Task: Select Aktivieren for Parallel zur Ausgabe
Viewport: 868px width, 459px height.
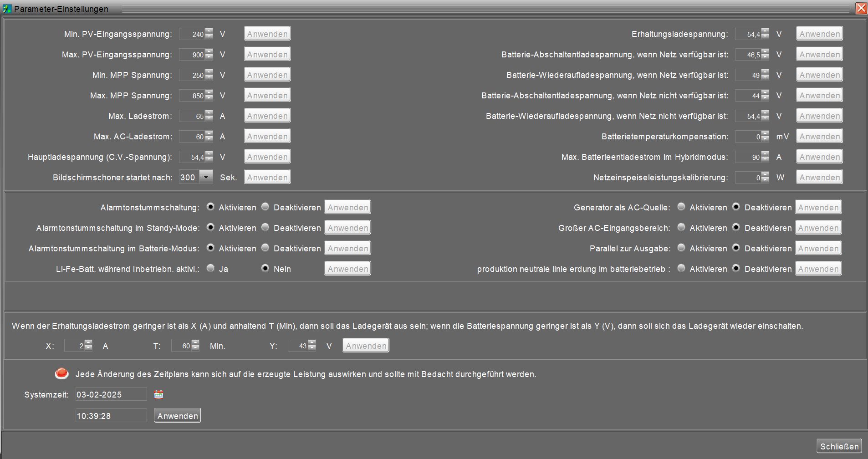Action: (x=681, y=248)
